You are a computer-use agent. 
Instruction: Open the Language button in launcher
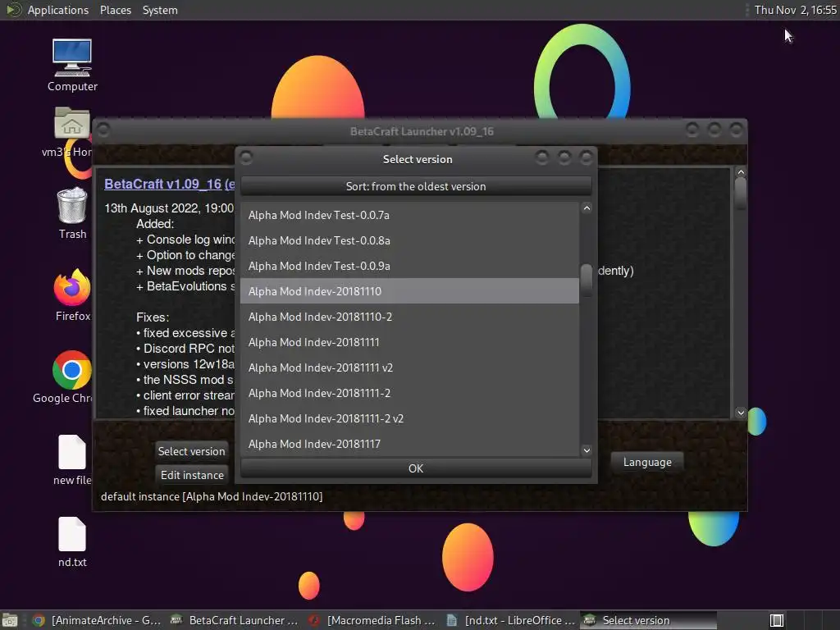pyautogui.click(x=647, y=463)
